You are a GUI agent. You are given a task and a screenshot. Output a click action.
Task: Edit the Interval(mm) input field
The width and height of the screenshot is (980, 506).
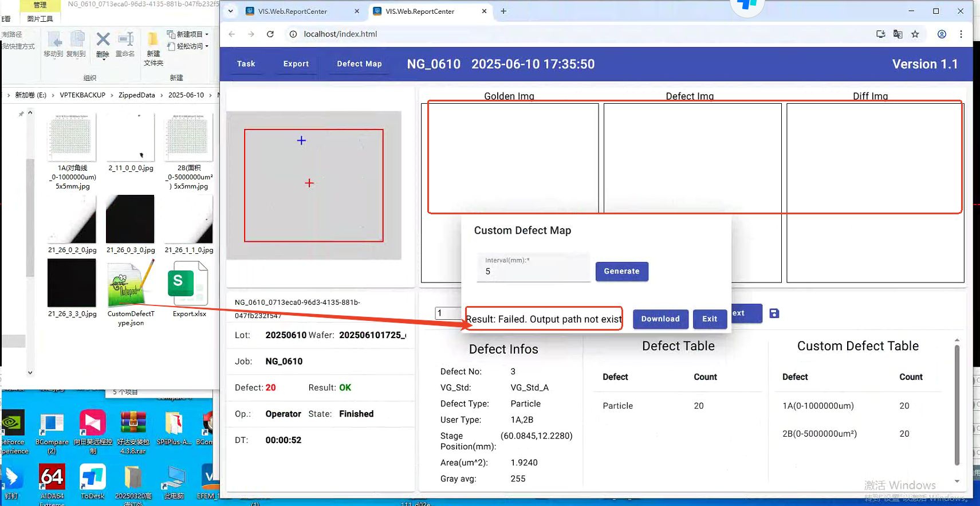[533, 267]
